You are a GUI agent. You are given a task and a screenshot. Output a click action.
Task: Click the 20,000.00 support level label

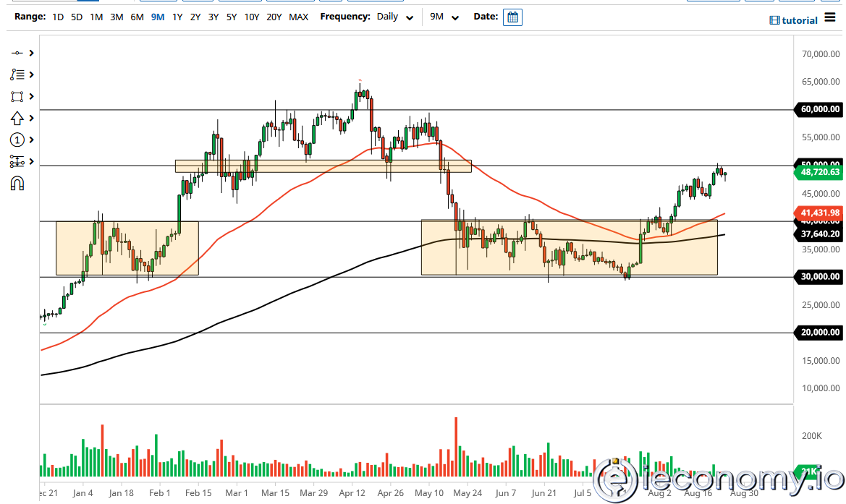click(819, 333)
